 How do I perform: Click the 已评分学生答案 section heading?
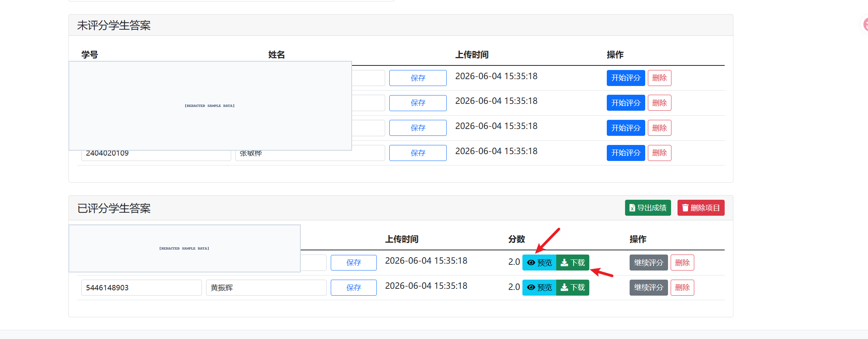(x=114, y=208)
